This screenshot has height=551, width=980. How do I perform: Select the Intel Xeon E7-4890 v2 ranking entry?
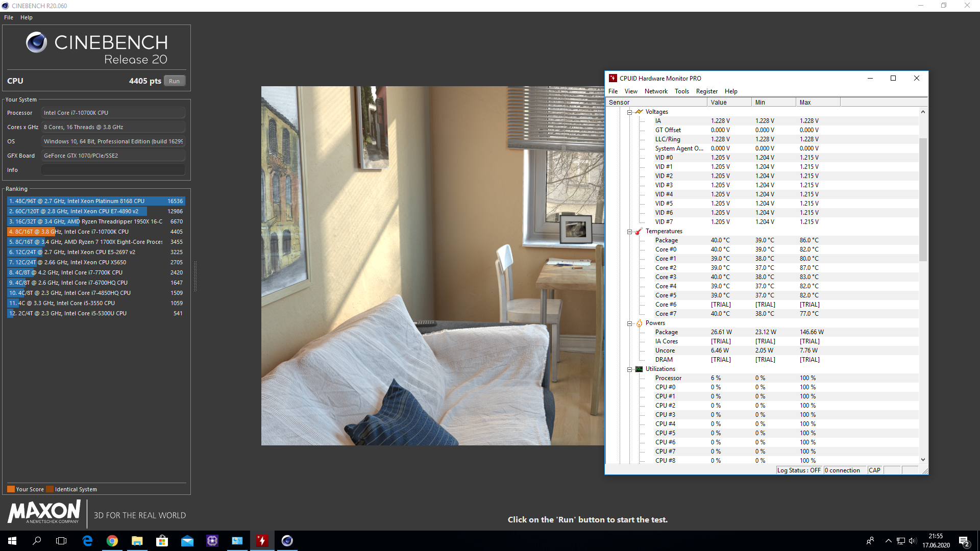[x=96, y=211]
